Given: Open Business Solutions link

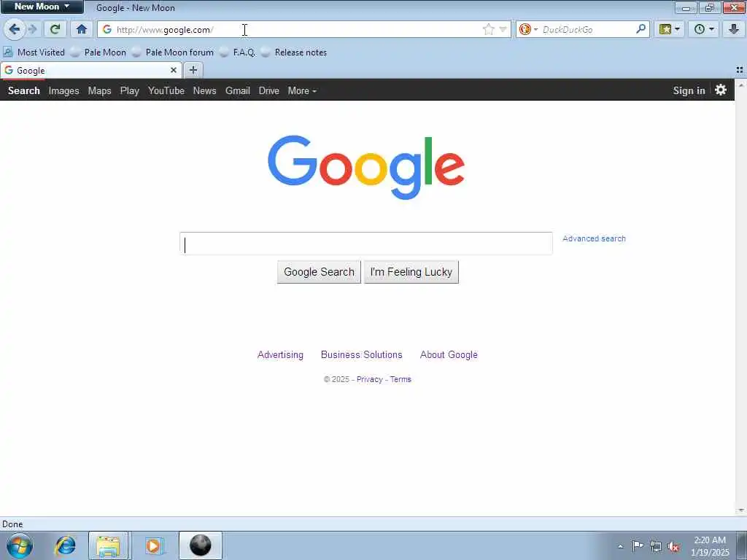Looking at the screenshot, I should click(x=362, y=355).
